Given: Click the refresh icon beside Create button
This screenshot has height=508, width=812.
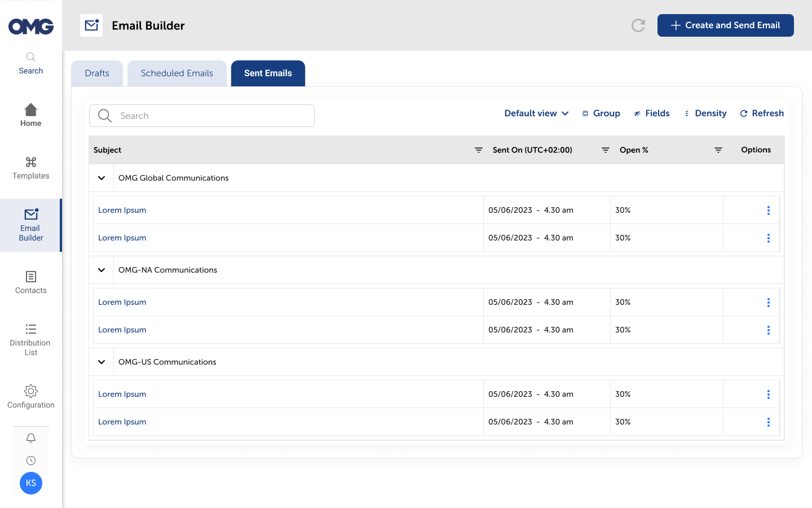Looking at the screenshot, I should point(638,25).
